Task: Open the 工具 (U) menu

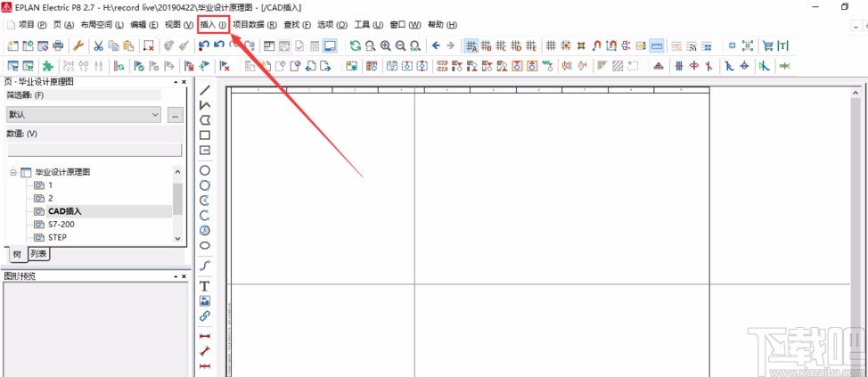Action: [x=369, y=25]
